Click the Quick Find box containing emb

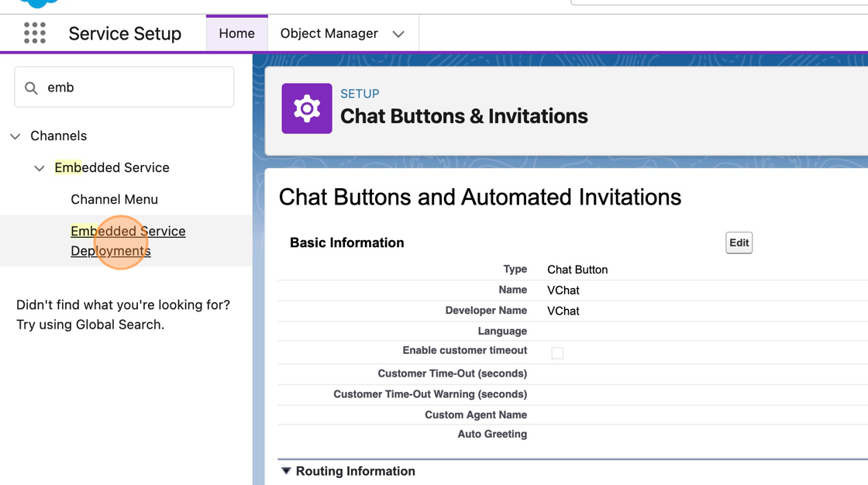coord(124,87)
